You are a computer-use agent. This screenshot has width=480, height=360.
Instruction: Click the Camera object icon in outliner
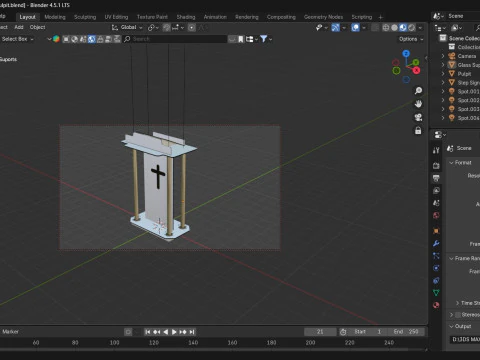pos(452,56)
